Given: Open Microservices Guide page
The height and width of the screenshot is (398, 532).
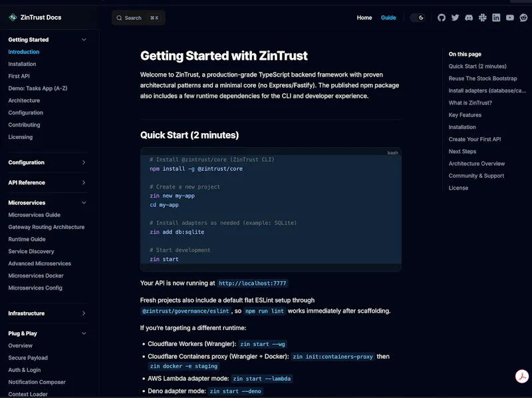Looking at the screenshot, I should [35, 215].
